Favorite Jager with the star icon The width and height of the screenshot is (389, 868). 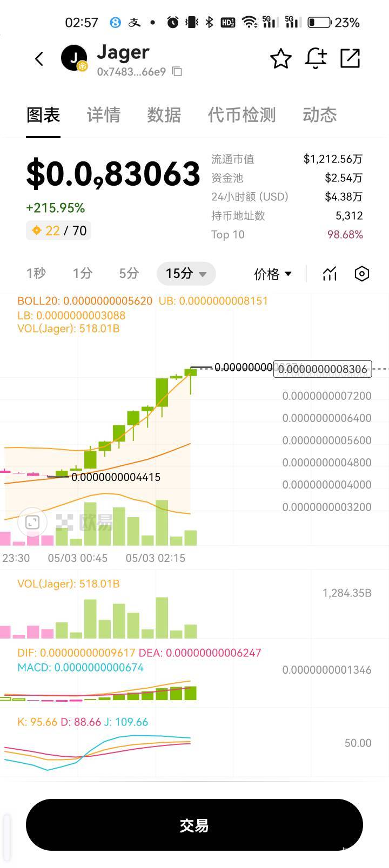point(281,58)
